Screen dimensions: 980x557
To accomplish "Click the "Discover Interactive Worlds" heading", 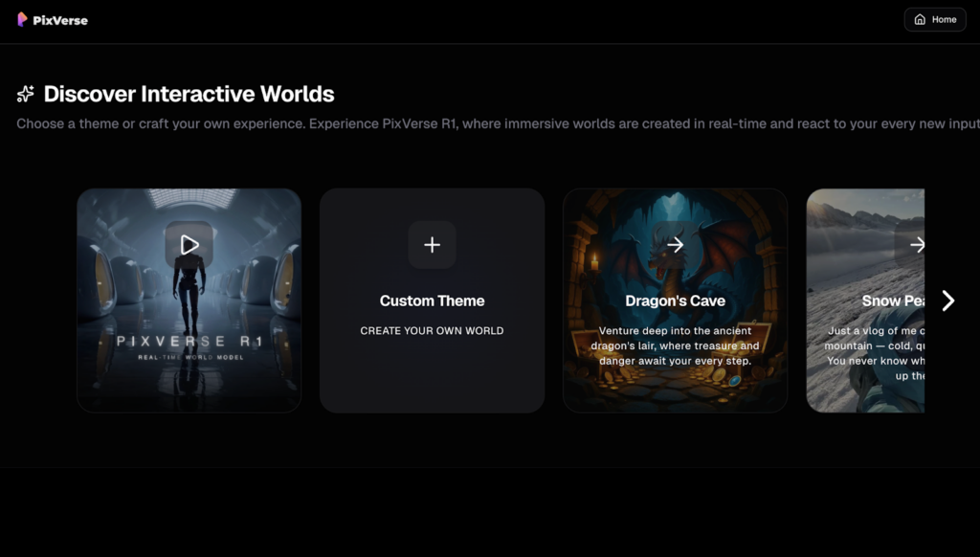I will 189,94.
